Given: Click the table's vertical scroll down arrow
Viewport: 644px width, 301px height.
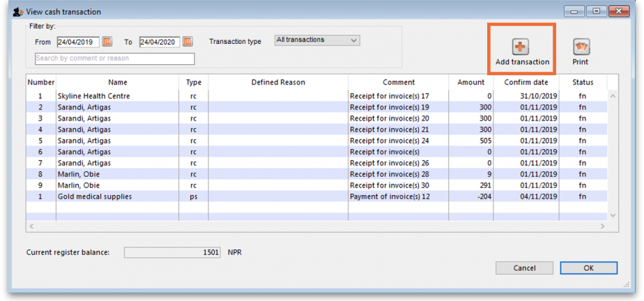Looking at the screenshot, I should click(x=613, y=215).
